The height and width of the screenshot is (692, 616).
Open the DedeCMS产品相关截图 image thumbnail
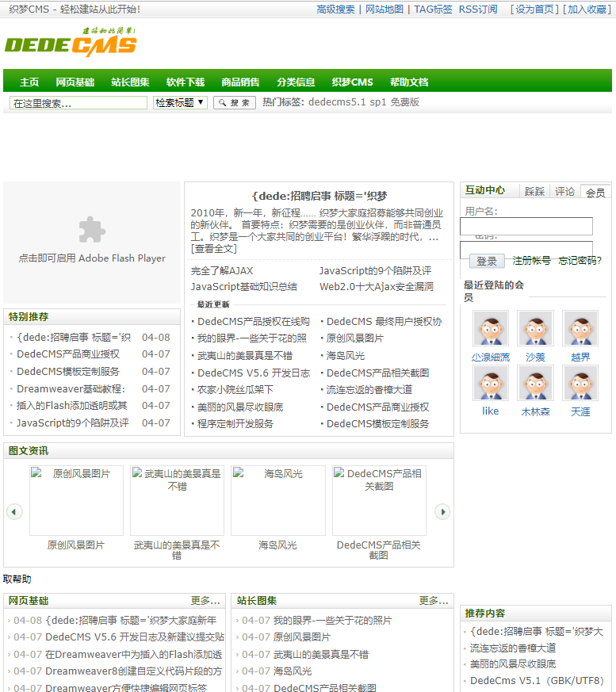pyautogui.click(x=379, y=500)
